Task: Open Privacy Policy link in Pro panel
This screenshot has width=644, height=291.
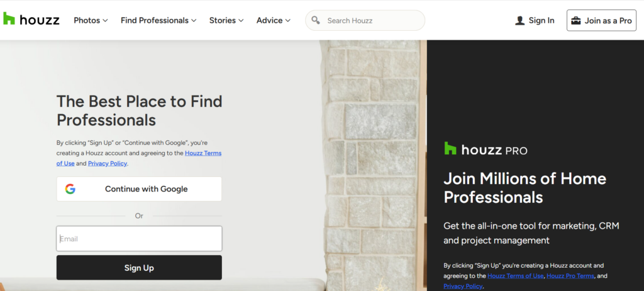Action: click(463, 286)
